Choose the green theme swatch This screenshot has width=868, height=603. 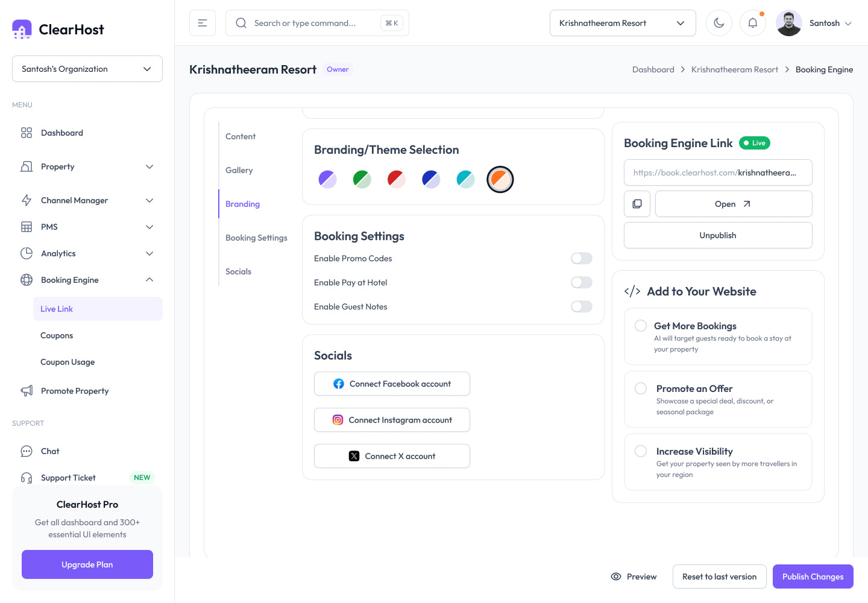click(362, 179)
